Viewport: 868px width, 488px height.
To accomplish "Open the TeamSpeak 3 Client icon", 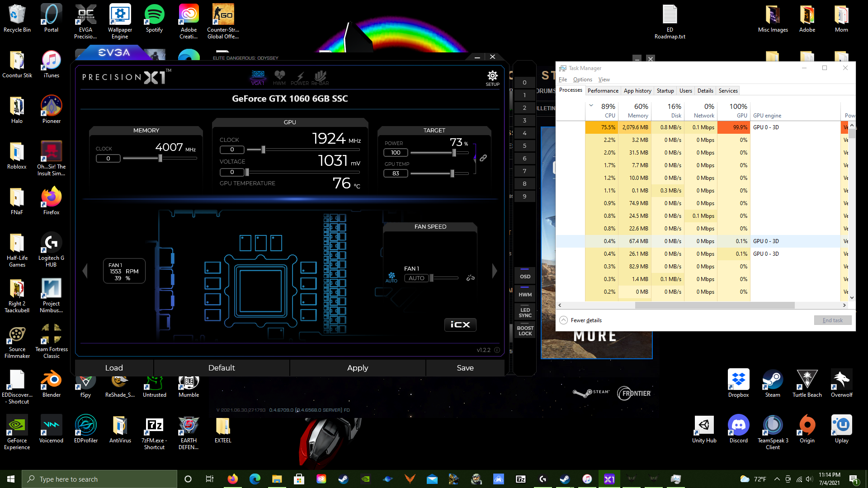I will pyautogui.click(x=773, y=432).
